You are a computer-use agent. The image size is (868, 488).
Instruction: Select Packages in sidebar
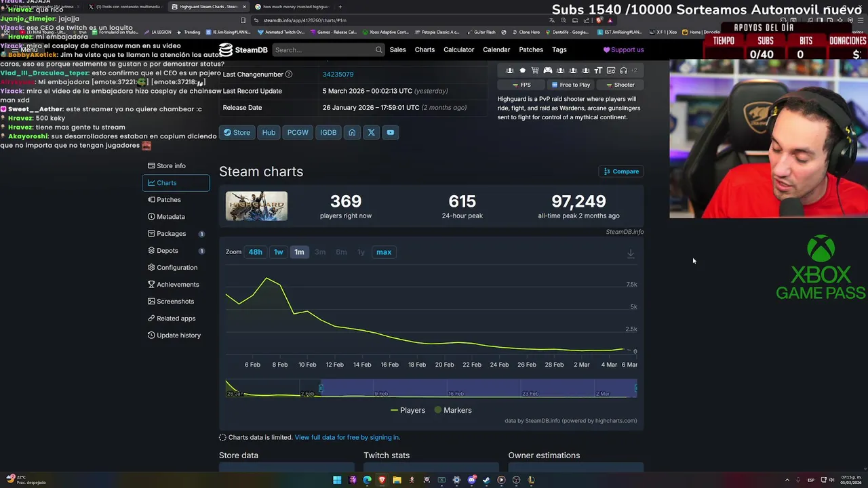176,234
